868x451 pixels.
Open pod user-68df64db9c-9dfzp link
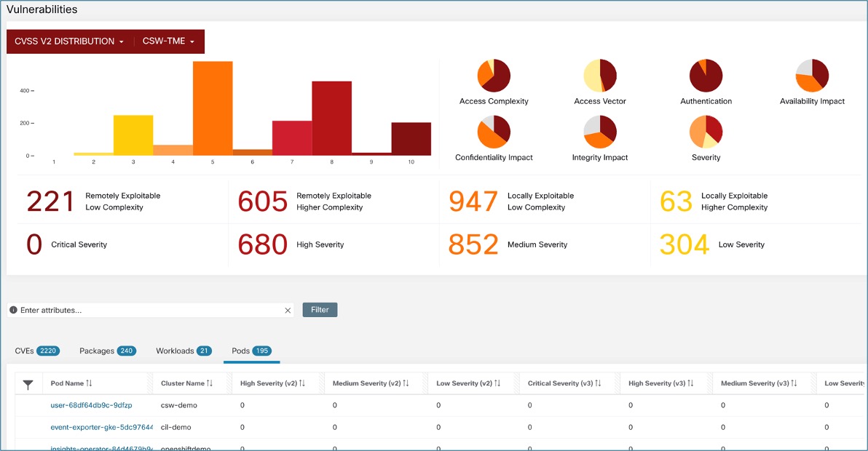tap(91, 405)
